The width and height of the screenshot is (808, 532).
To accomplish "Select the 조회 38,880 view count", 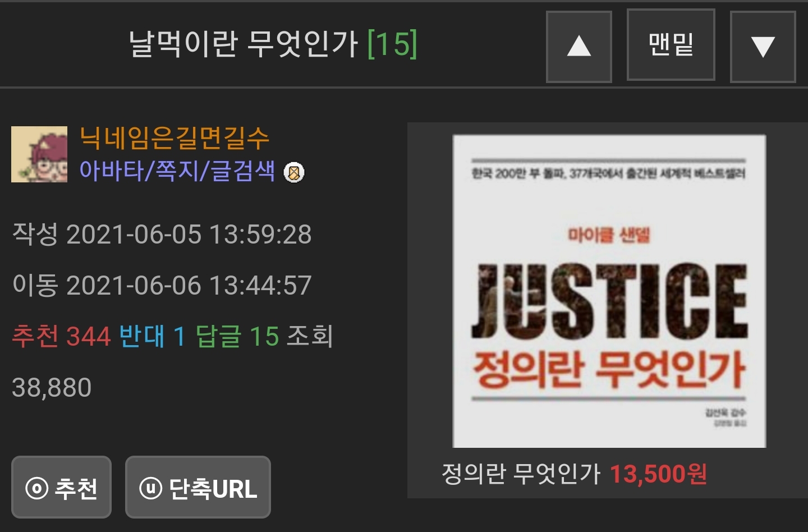I will [173, 361].
